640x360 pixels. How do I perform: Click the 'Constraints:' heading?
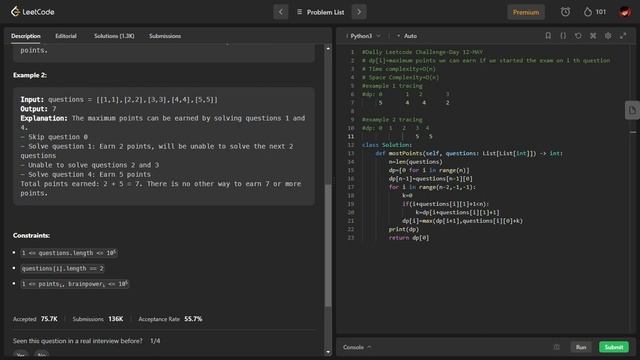[x=31, y=236]
